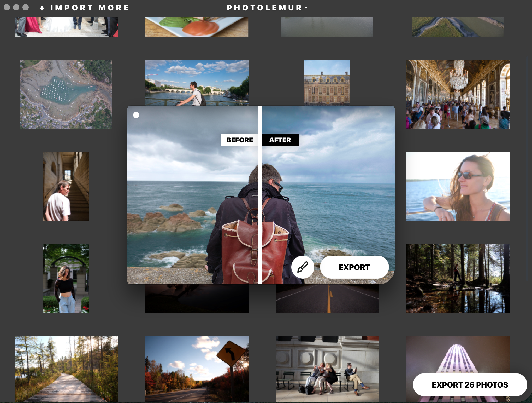
Task: Select the gray water thumbnail
Action: point(327,27)
